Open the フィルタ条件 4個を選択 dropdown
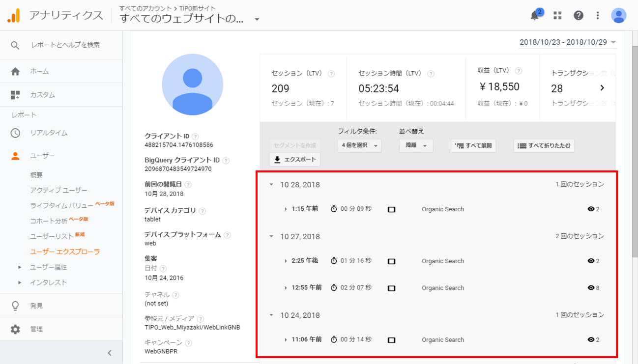This screenshot has height=364, width=638. (x=359, y=145)
